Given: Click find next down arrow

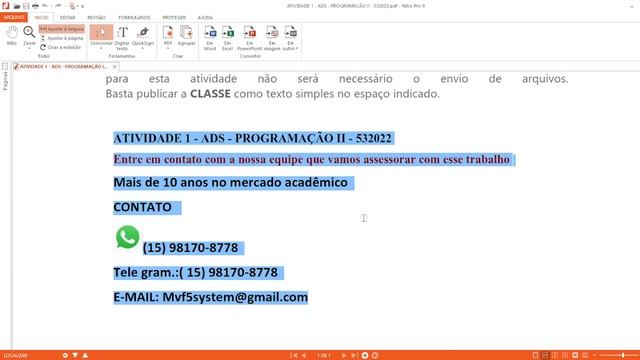Looking at the screenshot, I should (75, 356).
